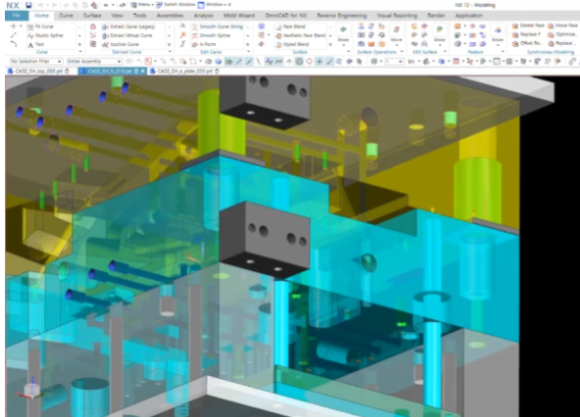Switch to CASE_SH_top_000.prt document tab
The height and width of the screenshot is (417, 580).
(39, 71)
